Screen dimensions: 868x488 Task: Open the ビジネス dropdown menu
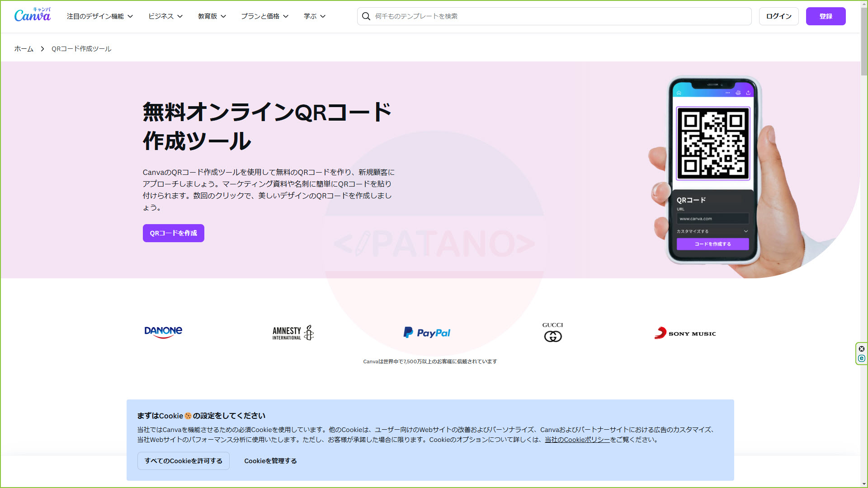pyautogui.click(x=165, y=16)
